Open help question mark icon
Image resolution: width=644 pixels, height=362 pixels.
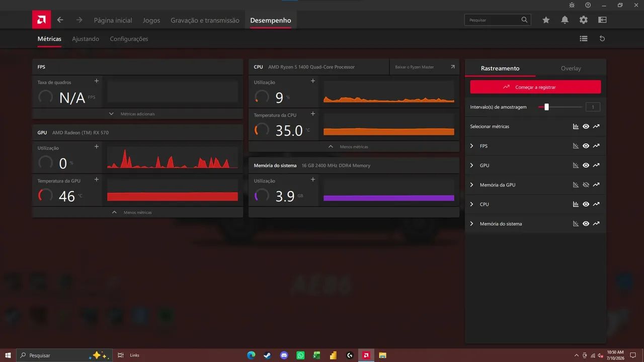pos(588,5)
